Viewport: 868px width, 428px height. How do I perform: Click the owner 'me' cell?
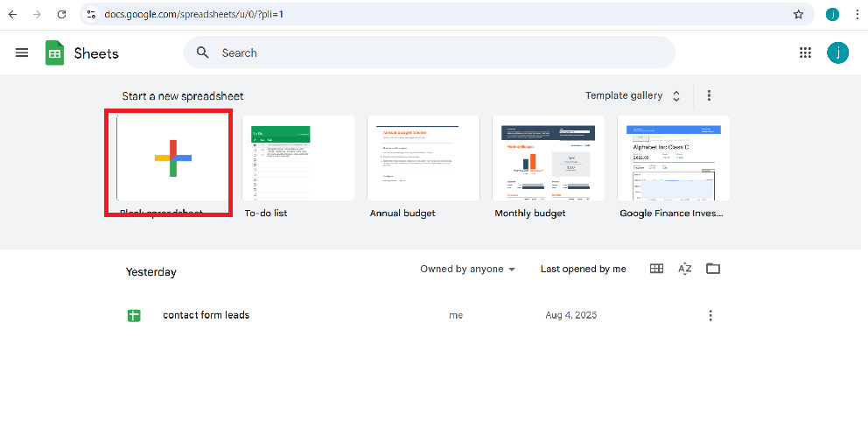tap(456, 316)
